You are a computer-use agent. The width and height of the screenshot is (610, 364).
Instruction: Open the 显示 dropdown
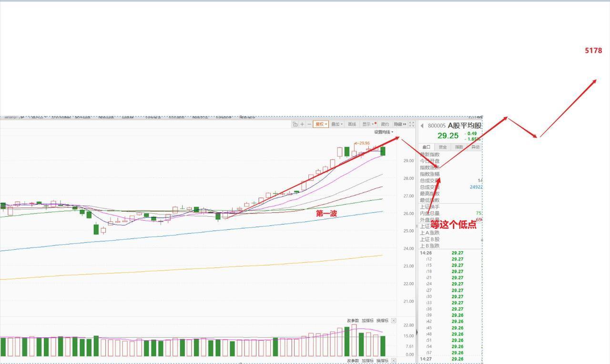pyautogui.click(x=368, y=124)
